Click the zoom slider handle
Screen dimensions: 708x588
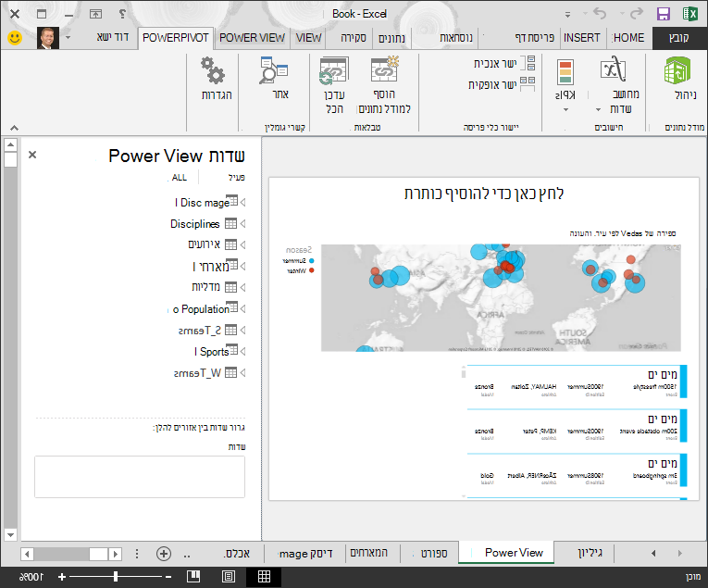click(x=116, y=577)
